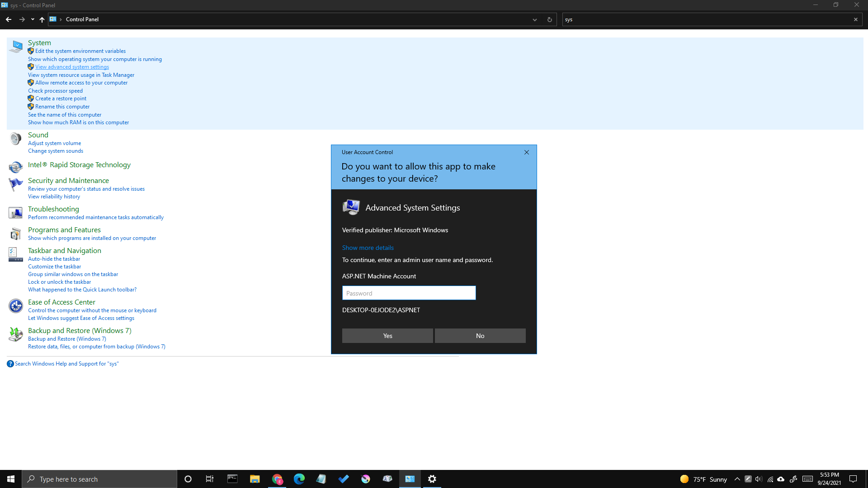Viewport: 868px width, 488px height.
Task: Click Search Windows Help and Support link
Action: pos(66,364)
